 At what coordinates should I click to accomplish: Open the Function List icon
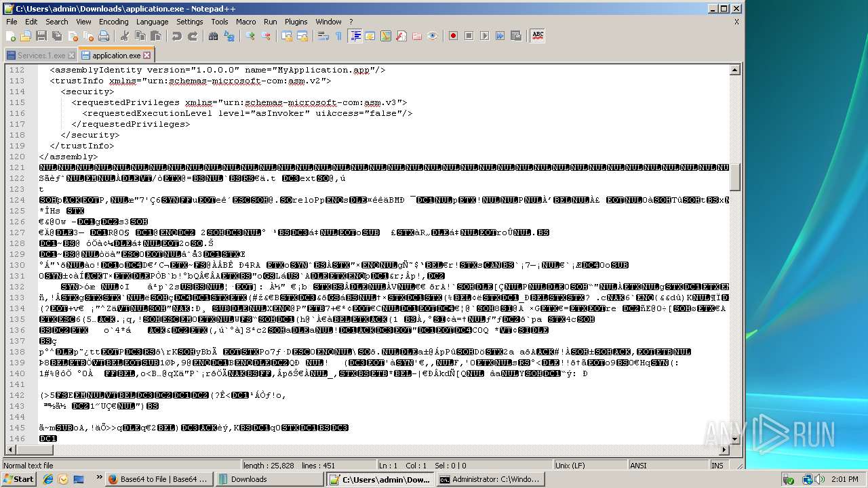(x=401, y=36)
